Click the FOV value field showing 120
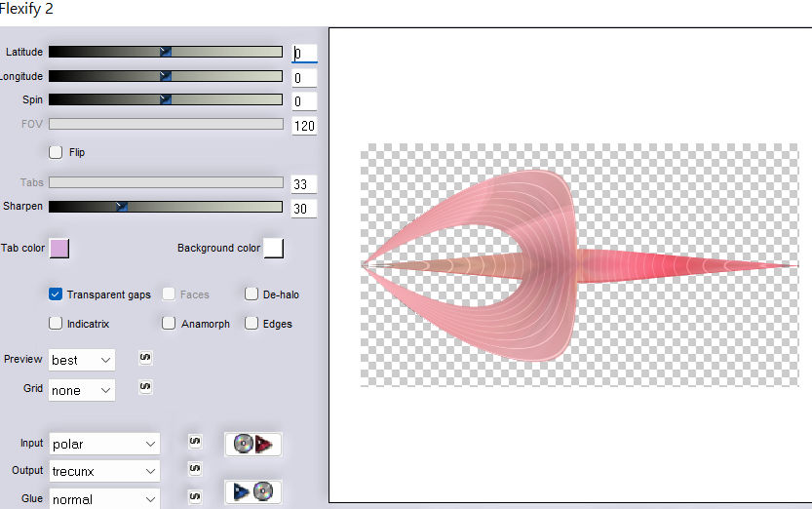The height and width of the screenshot is (509, 812). tap(304, 126)
